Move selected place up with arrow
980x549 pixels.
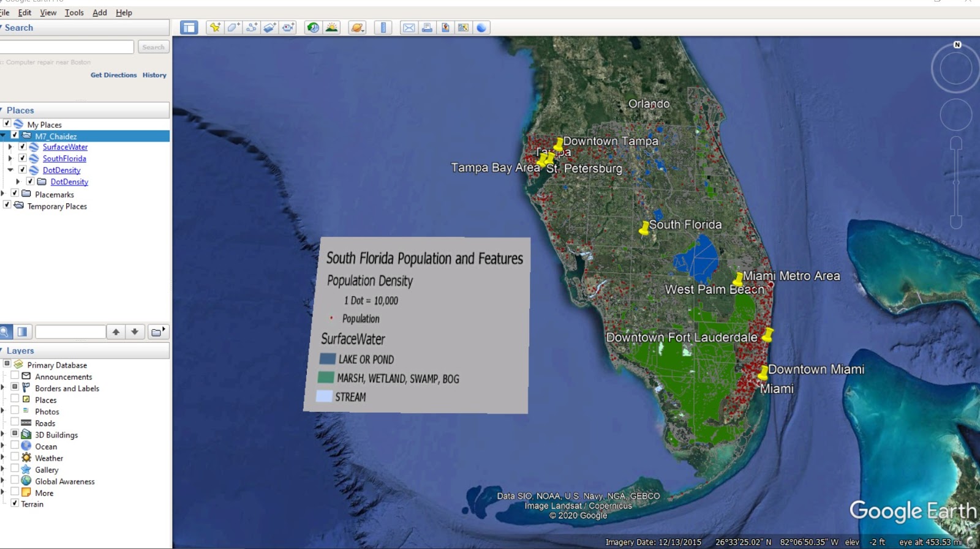(x=116, y=332)
